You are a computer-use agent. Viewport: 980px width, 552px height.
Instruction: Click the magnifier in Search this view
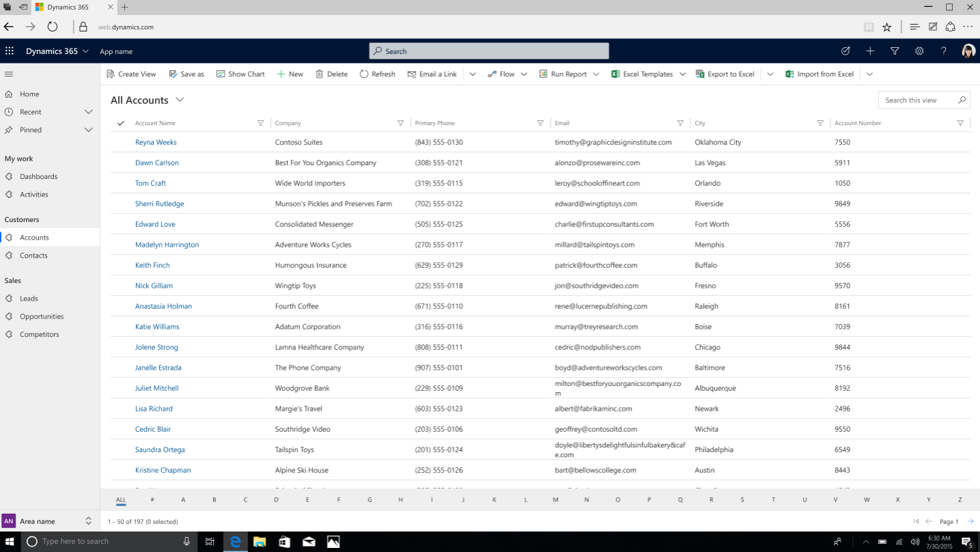click(962, 100)
